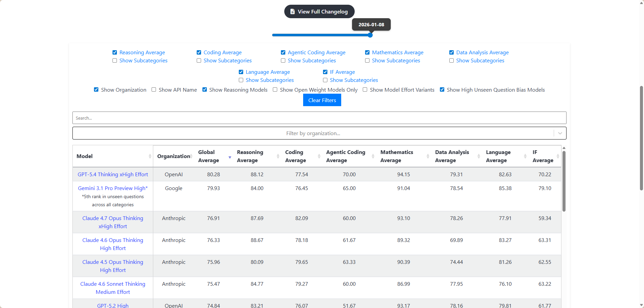Screen dimensions: 644x308
Task: Click the page scrollbar up arrow
Action: click(x=641, y=3)
